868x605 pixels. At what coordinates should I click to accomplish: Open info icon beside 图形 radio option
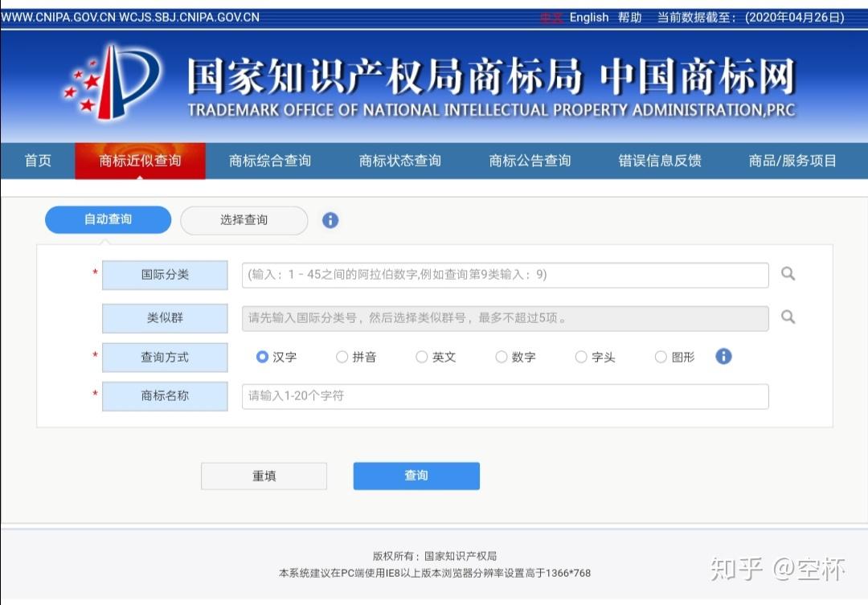[723, 356]
